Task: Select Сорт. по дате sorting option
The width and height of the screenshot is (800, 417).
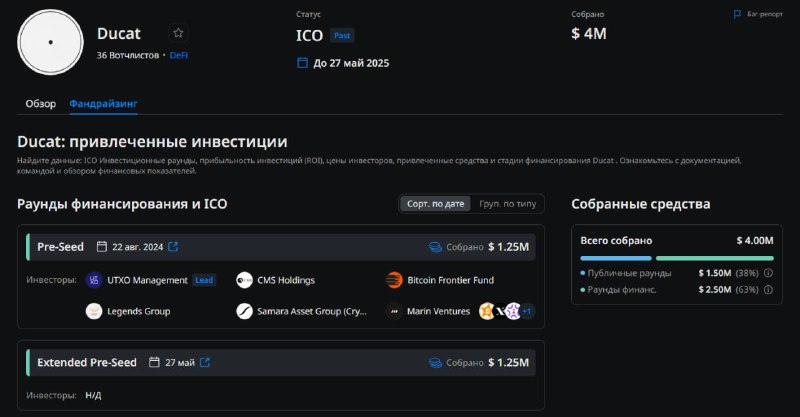Action: (435, 204)
